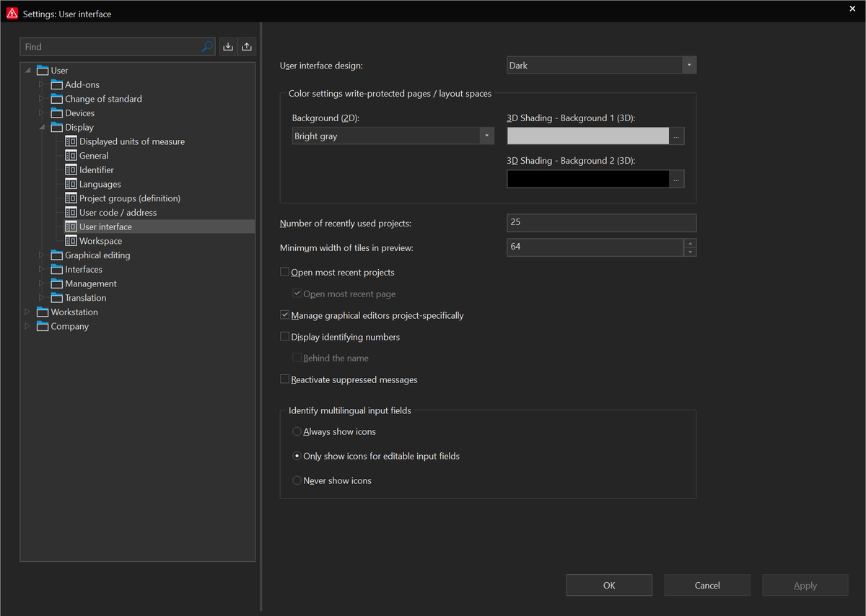The image size is (866, 616).
Task: Click the Workstation folder icon
Action: 43,312
